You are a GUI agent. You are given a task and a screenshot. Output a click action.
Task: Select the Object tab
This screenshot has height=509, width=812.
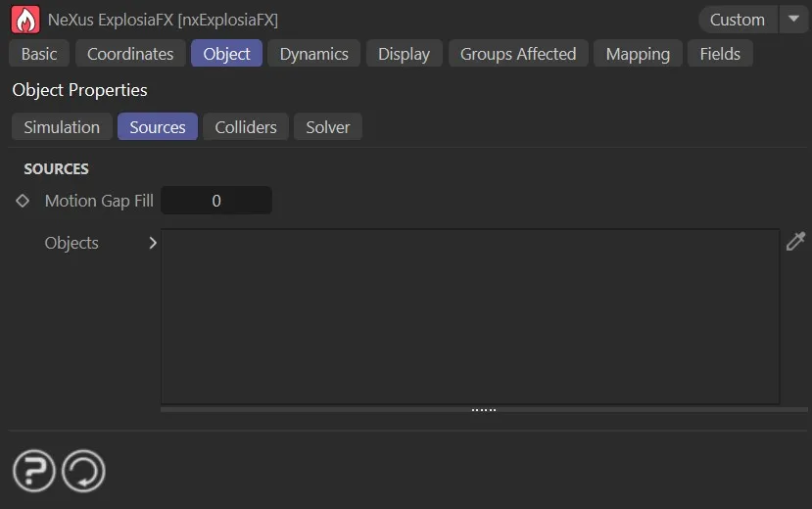pos(226,54)
